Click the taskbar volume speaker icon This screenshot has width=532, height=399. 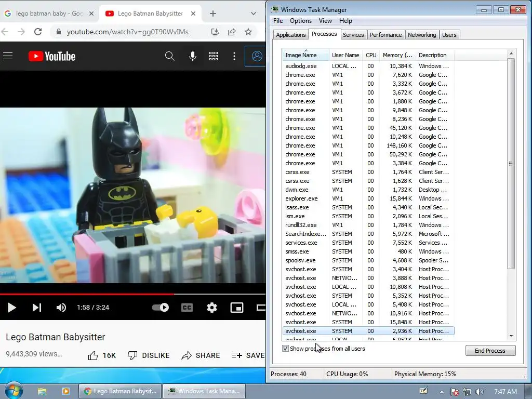[x=480, y=392]
